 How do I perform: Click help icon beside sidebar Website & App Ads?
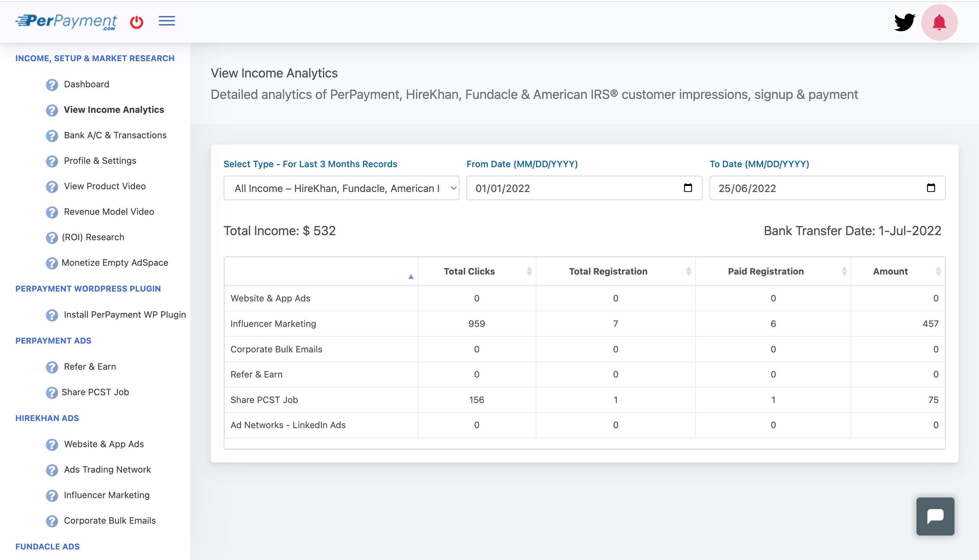(x=52, y=444)
